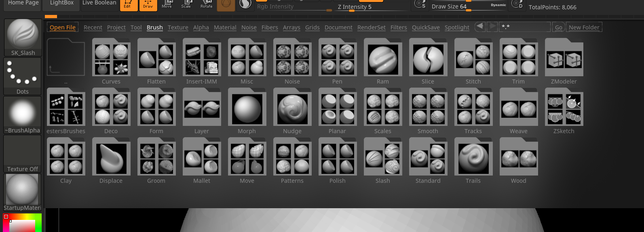Open the Trim brush folder

click(519, 58)
